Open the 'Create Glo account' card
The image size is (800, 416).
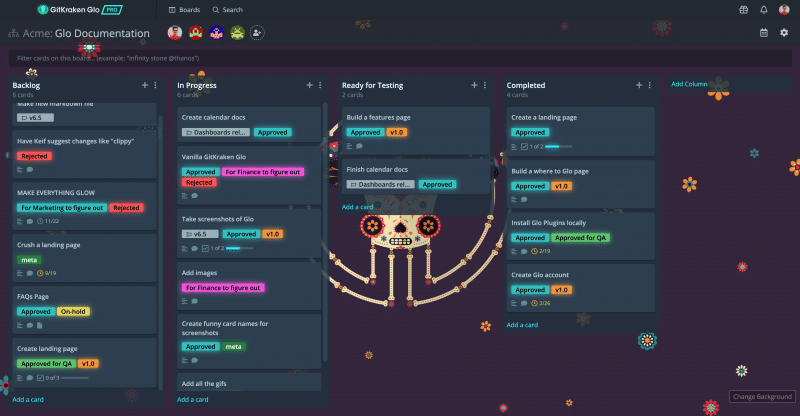581,288
